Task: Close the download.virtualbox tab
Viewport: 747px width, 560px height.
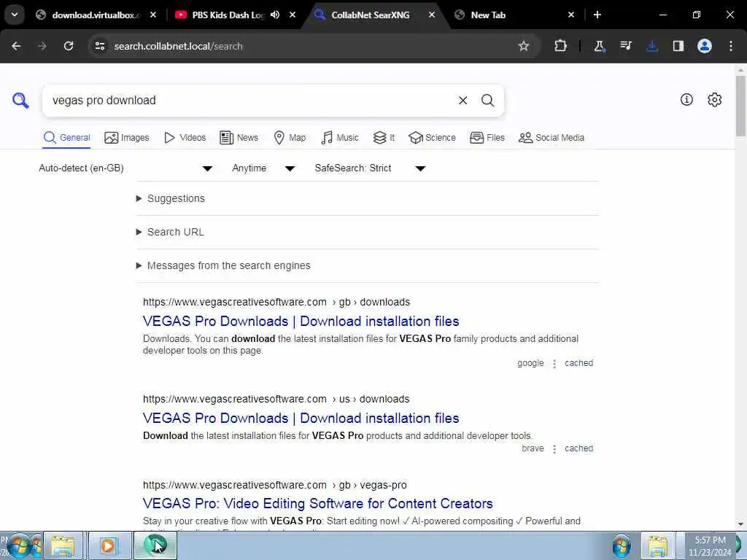Action: (x=153, y=15)
